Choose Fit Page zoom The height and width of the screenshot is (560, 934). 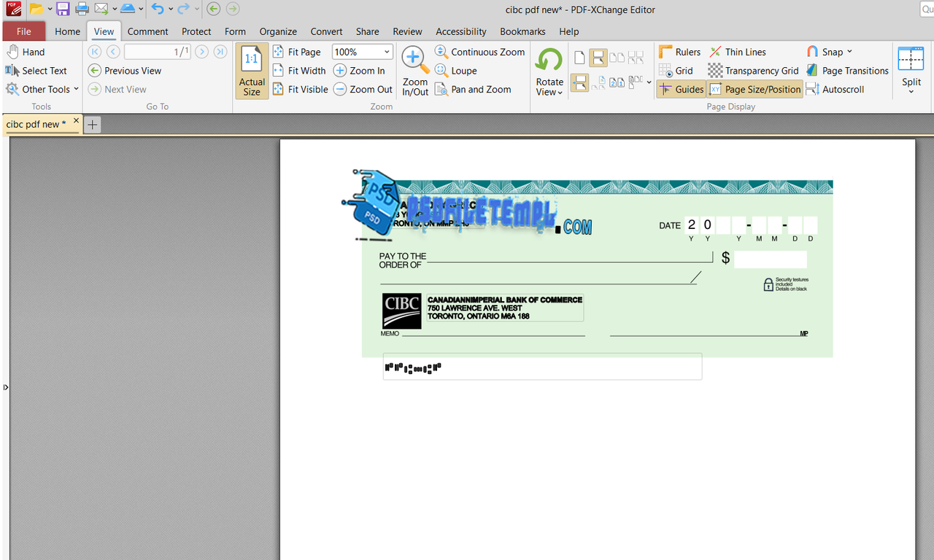click(x=296, y=52)
